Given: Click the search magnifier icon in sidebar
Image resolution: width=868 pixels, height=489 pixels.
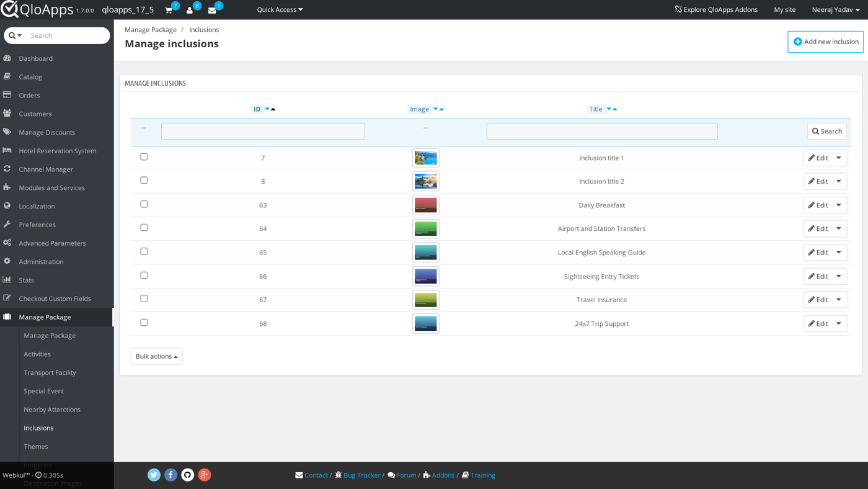Looking at the screenshot, I should (12, 35).
